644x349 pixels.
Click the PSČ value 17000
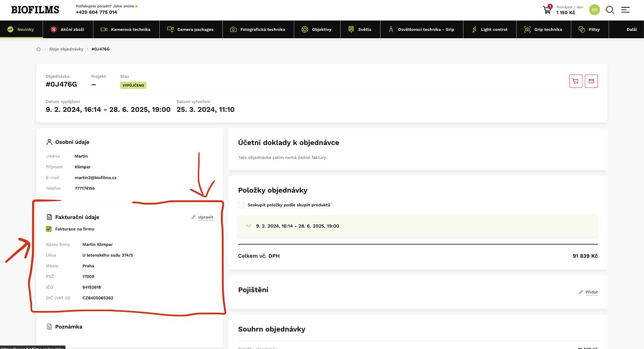click(89, 277)
